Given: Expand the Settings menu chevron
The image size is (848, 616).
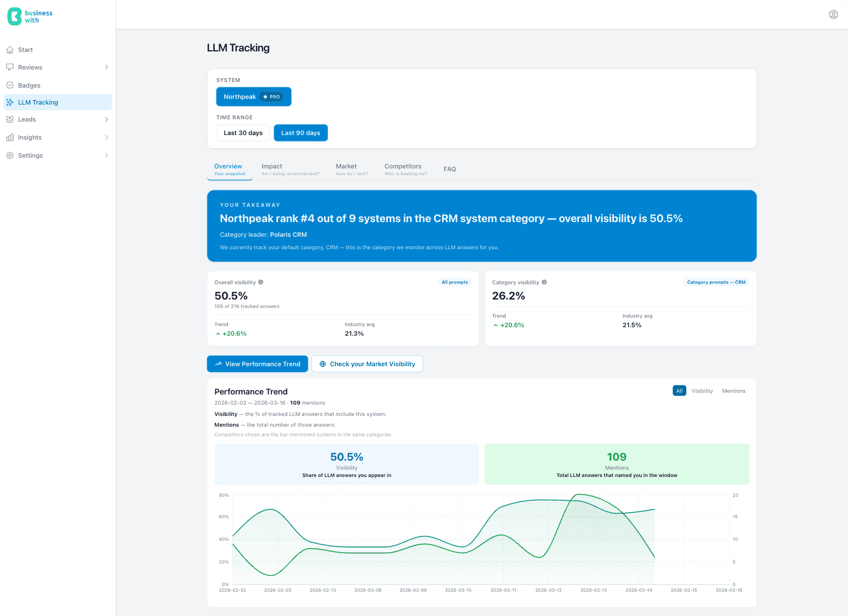Looking at the screenshot, I should tap(106, 155).
